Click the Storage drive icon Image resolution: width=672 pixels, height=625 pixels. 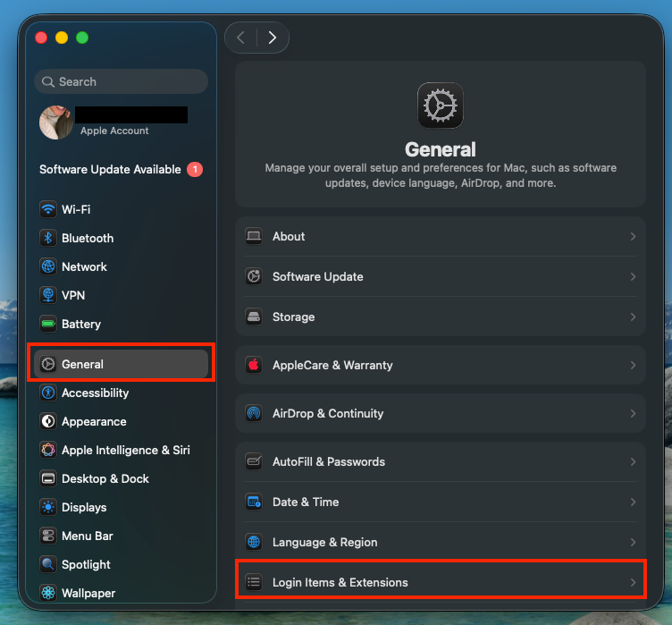[254, 317]
